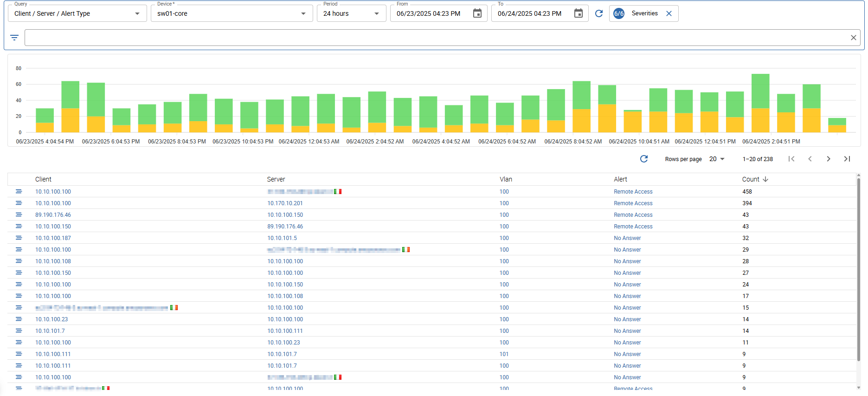Open row menu for client 10.10.100.187

coord(19,238)
